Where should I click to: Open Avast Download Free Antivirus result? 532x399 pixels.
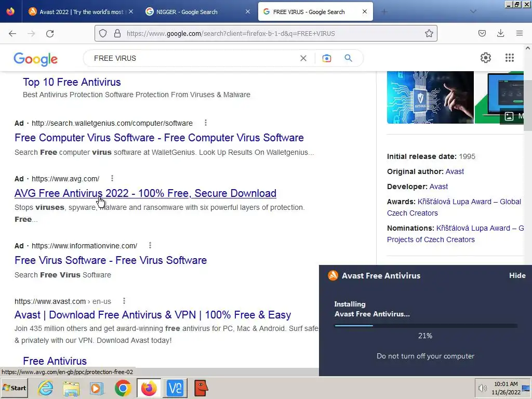tap(153, 315)
